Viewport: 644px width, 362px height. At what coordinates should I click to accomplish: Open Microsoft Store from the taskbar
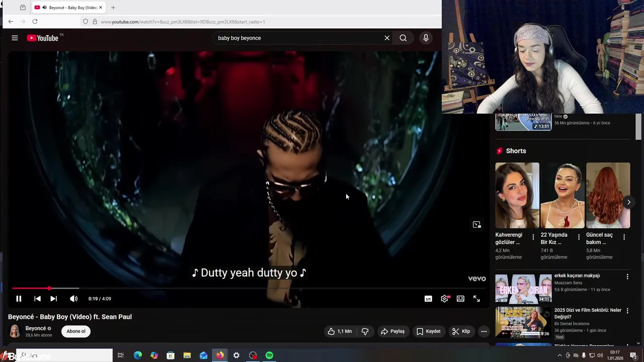coord(171,355)
